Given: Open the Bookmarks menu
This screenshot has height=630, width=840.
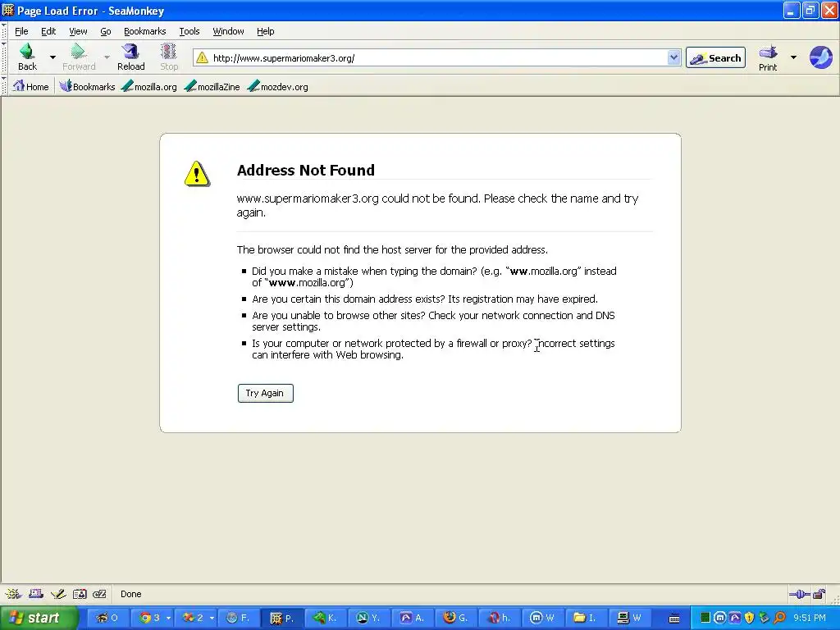Looking at the screenshot, I should click(x=144, y=31).
